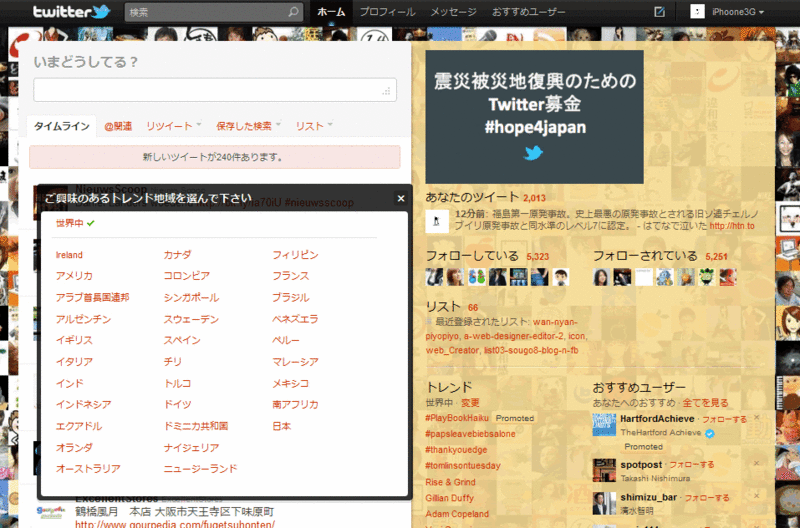Click the search magnifier icon
The image size is (800, 528).
[293, 12]
